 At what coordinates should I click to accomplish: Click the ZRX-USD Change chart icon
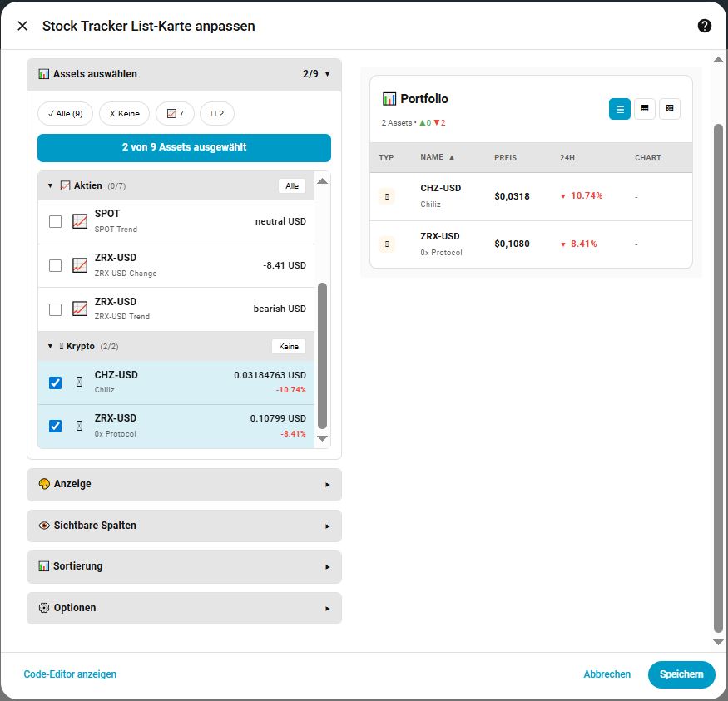pos(80,265)
